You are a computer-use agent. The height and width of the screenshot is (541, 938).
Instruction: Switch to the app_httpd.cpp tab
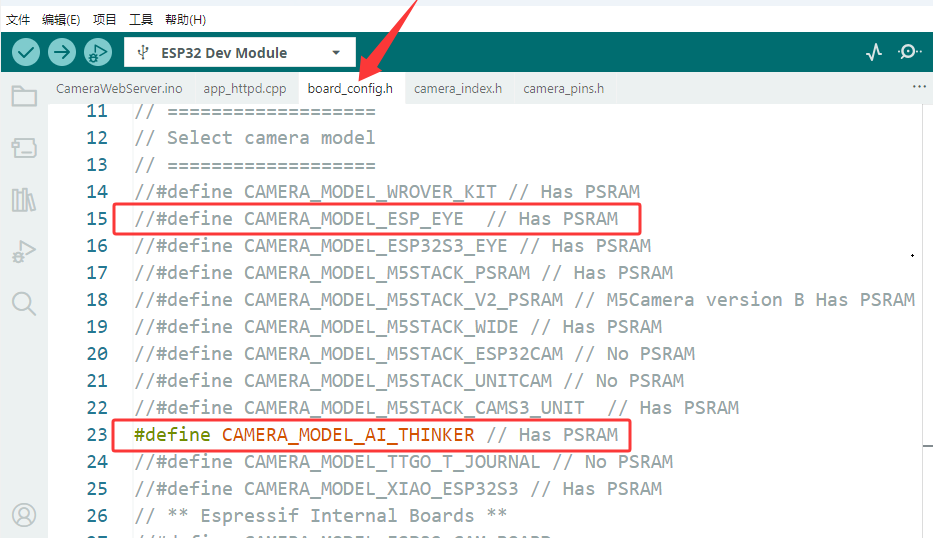coord(245,89)
